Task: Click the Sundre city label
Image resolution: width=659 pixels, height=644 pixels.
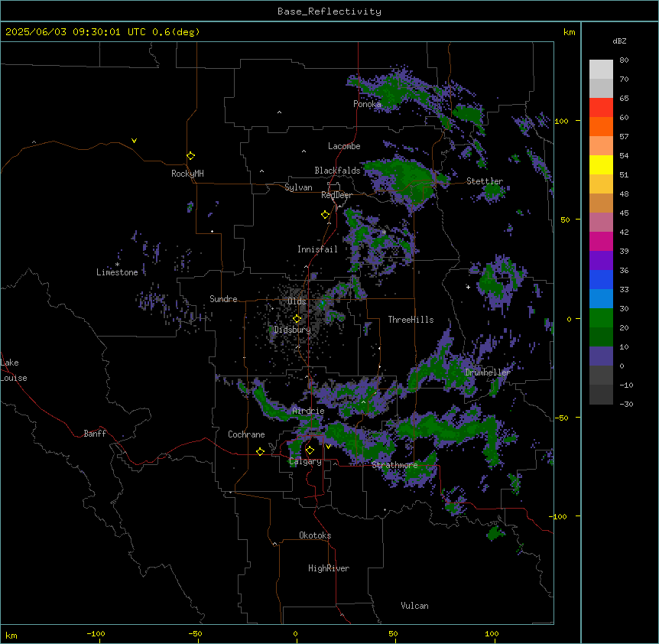Action: (223, 299)
